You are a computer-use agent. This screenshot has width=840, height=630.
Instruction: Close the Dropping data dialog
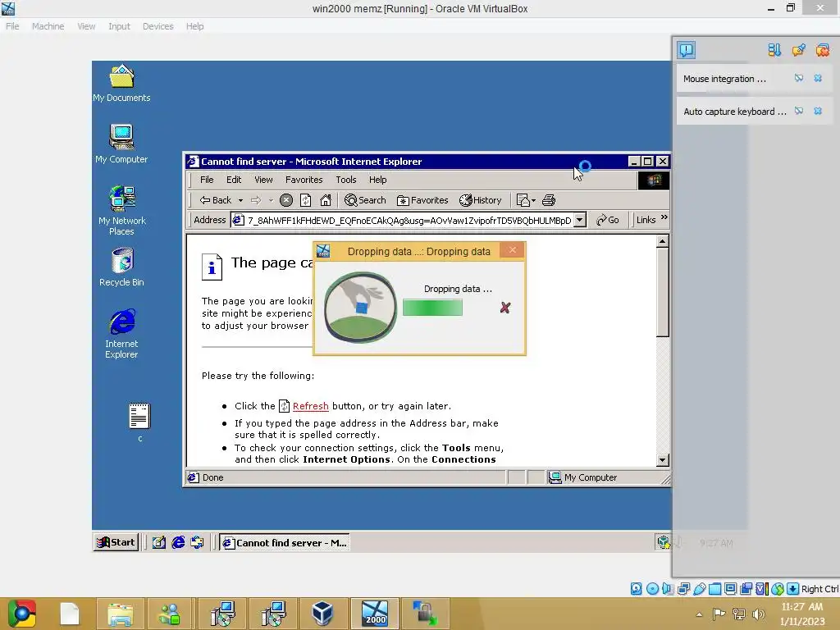click(512, 250)
